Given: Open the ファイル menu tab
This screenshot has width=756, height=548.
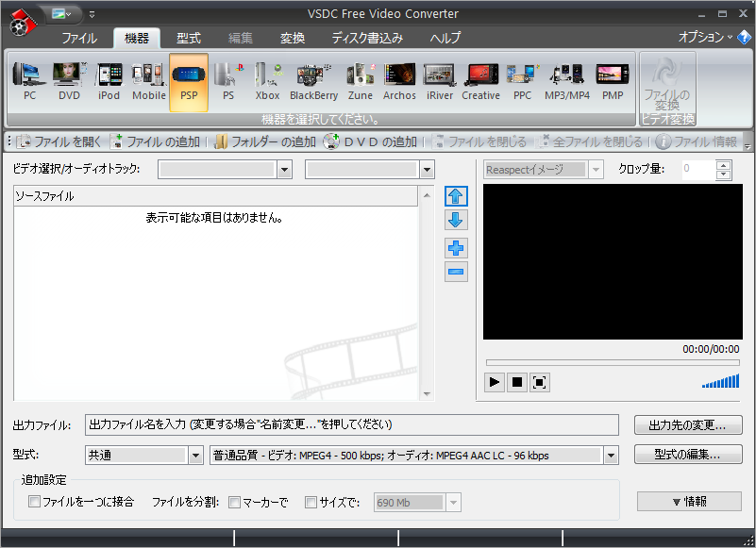Looking at the screenshot, I should (79, 38).
